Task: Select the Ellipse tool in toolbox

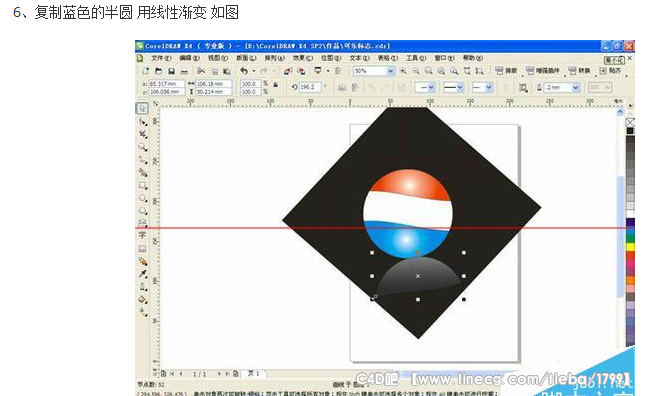Action: coord(143,198)
